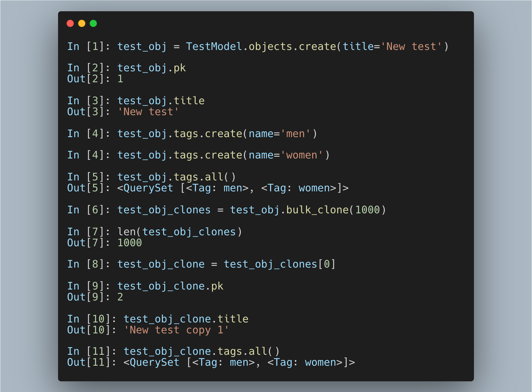Image resolution: width=532 pixels, height=392 pixels.
Task: Click the red close window button
Action: pyautogui.click(x=70, y=23)
